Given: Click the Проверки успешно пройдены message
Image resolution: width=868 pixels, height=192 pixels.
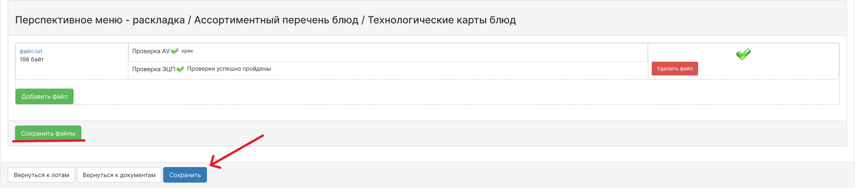Looking at the screenshot, I should coord(229,69).
